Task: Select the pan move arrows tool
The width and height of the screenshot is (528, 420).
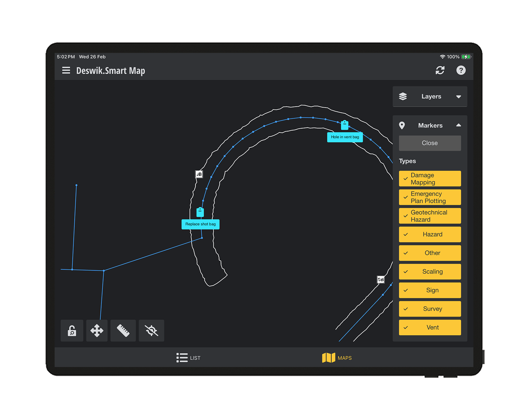Action: [x=97, y=331]
